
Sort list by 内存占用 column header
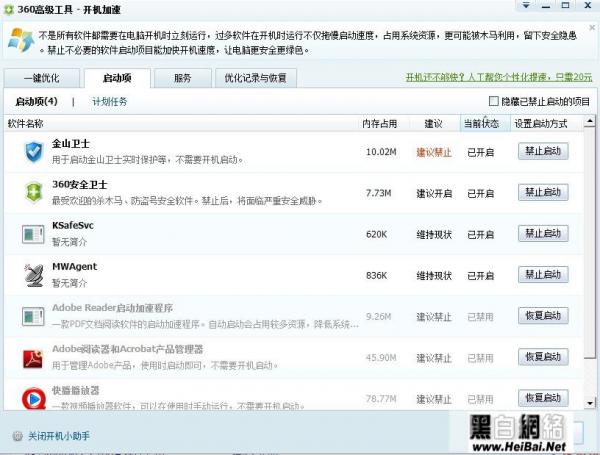(379, 124)
